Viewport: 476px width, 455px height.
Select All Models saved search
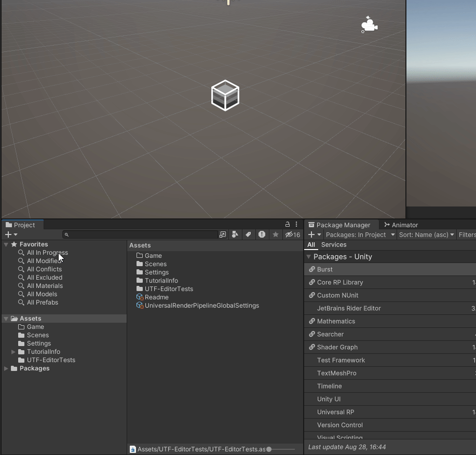click(x=42, y=294)
